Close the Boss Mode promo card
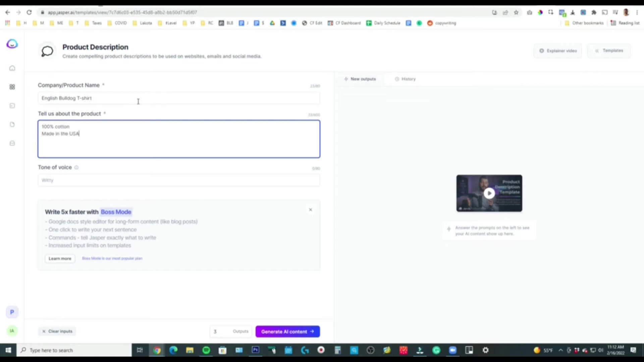The image size is (644, 362). pos(311,210)
